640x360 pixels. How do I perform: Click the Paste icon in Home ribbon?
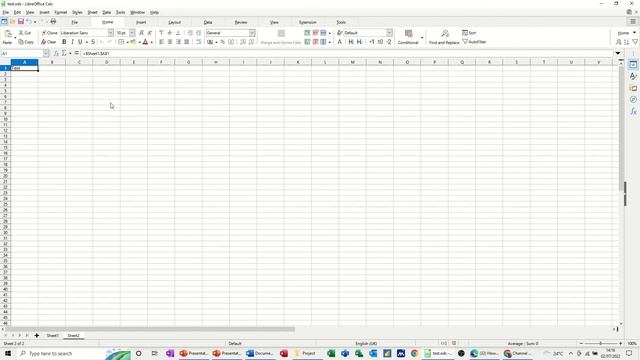[8, 35]
